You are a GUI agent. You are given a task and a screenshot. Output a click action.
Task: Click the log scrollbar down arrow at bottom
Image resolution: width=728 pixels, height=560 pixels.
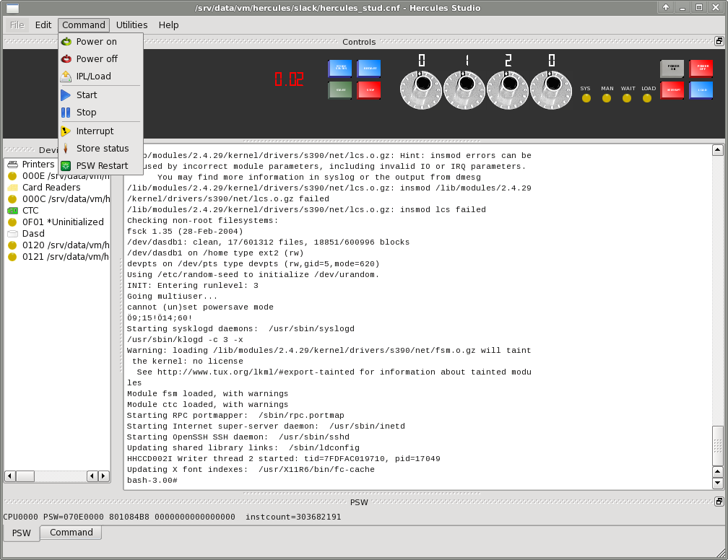pyautogui.click(x=717, y=483)
